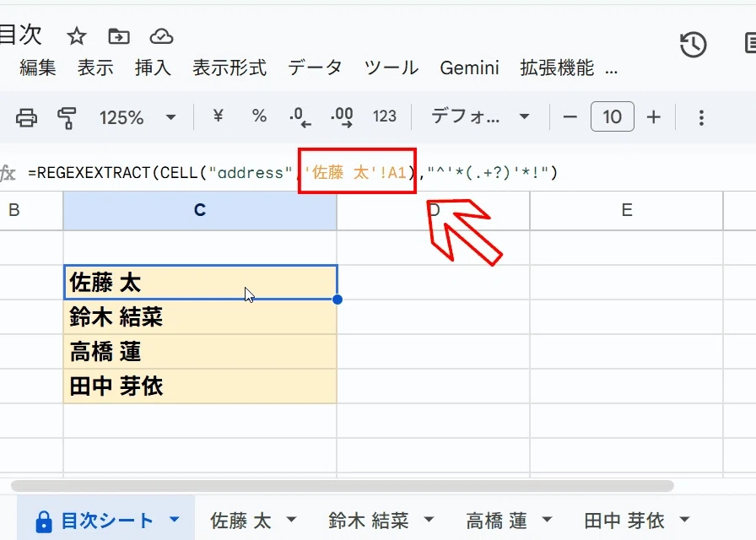Open the 125% zoom dropdown
Image resolution: width=756 pixels, height=540 pixels.
(x=137, y=117)
